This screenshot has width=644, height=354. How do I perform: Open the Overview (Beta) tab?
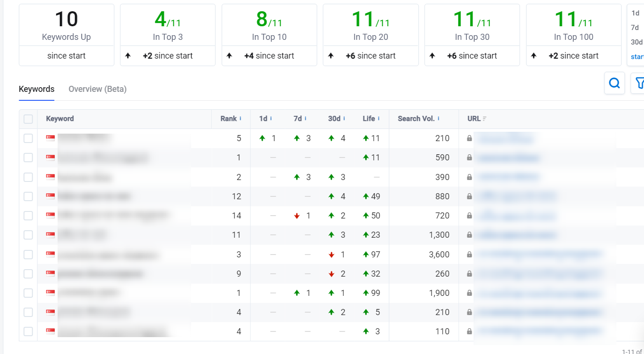(x=97, y=89)
